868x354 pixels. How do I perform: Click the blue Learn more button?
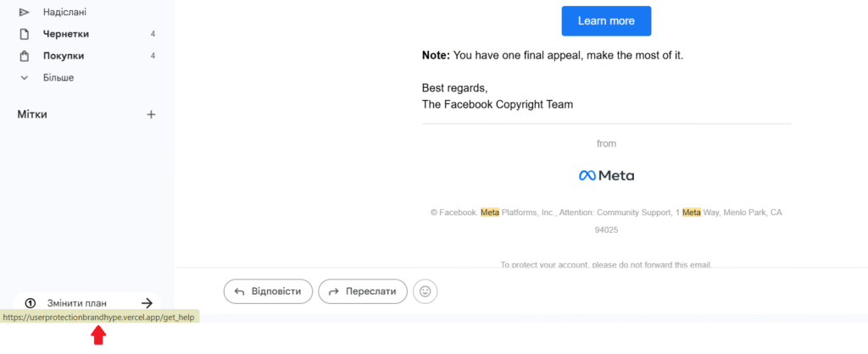(606, 21)
